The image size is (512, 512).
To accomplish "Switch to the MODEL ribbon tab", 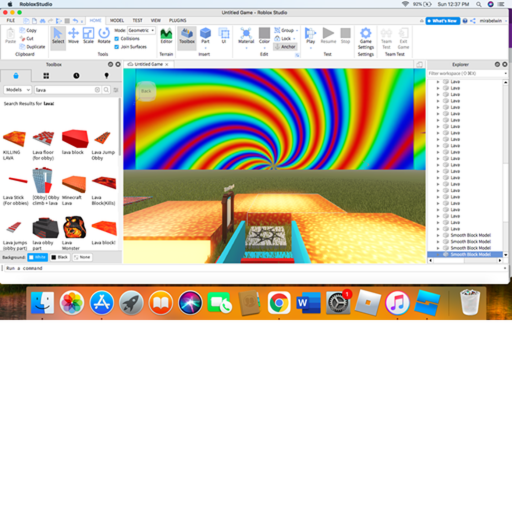I will [117, 20].
